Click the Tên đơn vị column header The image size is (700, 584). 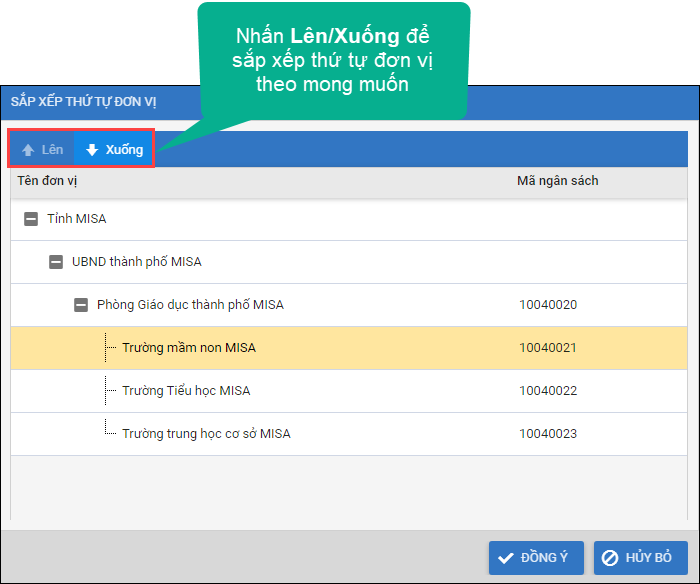coord(47,181)
